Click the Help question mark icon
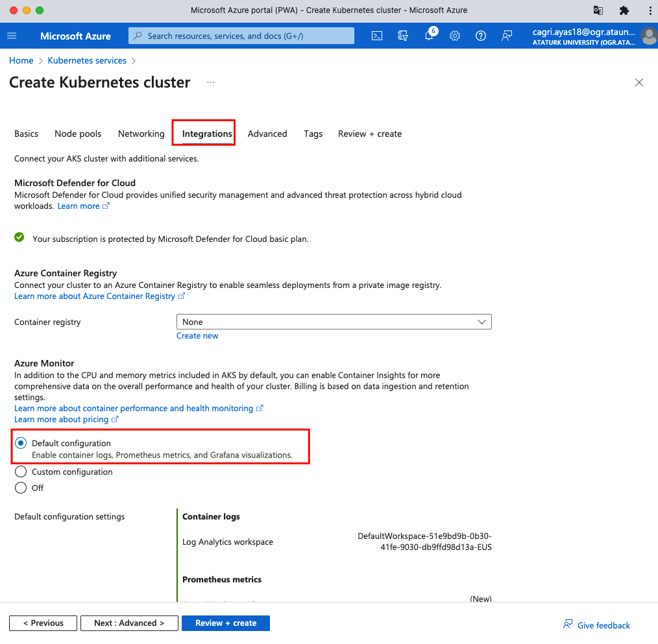Image resolution: width=658 pixels, height=644 pixels. click(x=481, y=36)
